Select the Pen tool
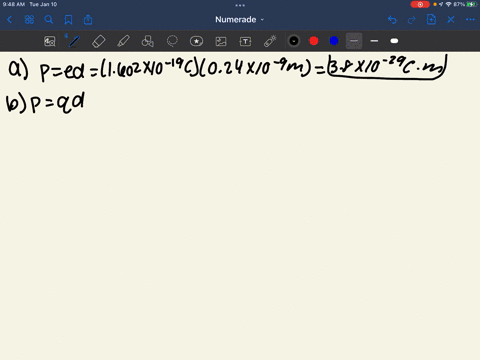This screenshot has height=360, width=480. [x=74, y=41]
